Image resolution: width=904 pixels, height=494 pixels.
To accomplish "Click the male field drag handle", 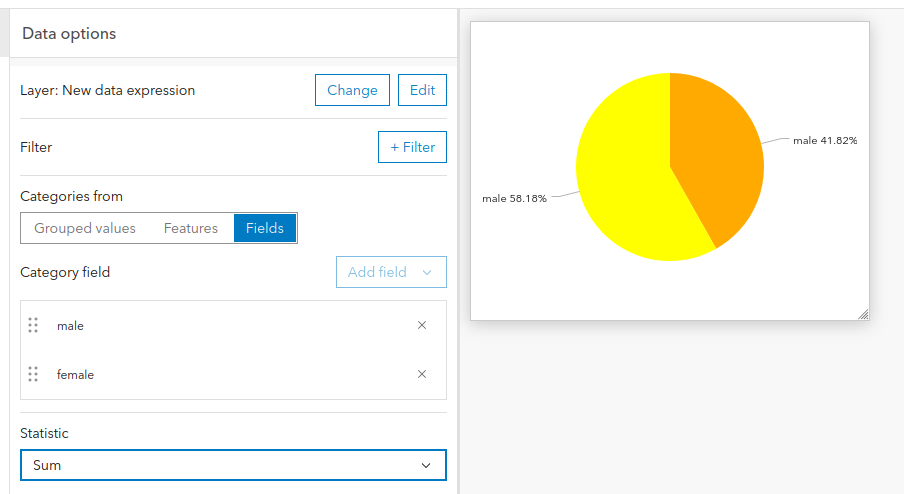I will pyautogui.click(x=33, y=325).
